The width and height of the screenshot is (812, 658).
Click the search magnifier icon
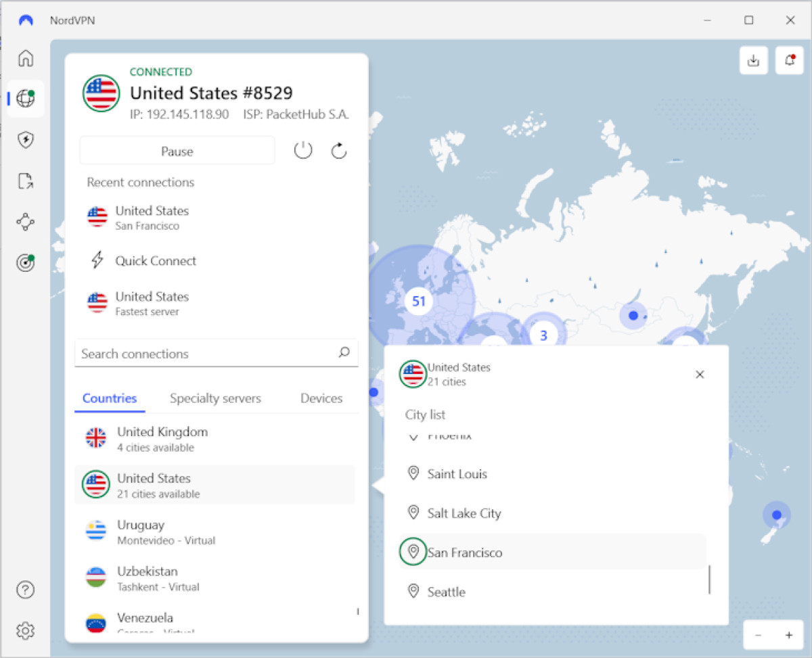[x=344, y=352]
